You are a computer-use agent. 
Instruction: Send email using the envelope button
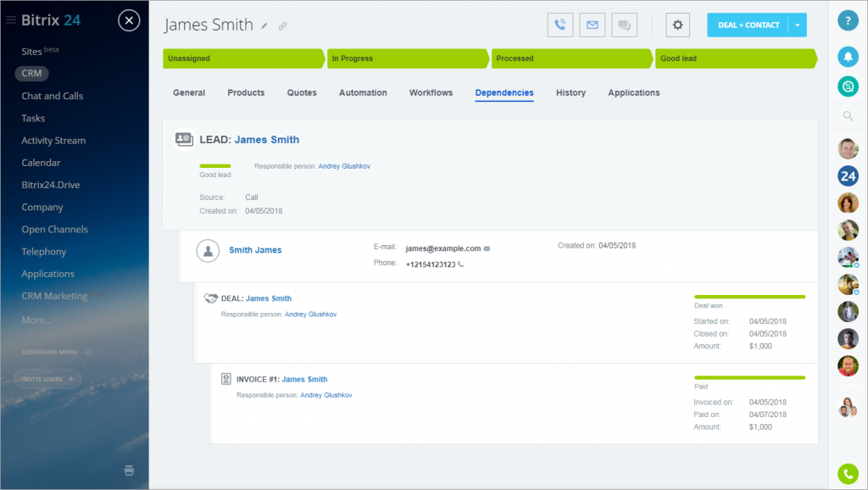593,25
